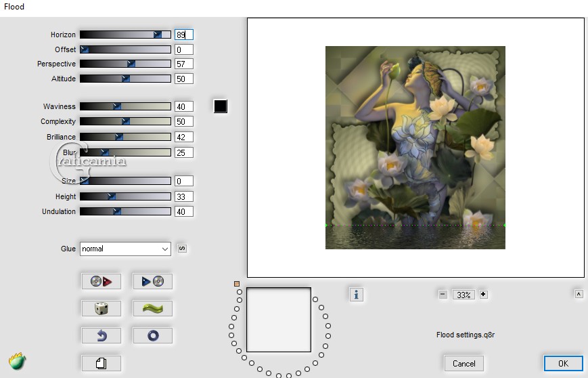Click the Height value field showing 33

click(x=184, y=196)
